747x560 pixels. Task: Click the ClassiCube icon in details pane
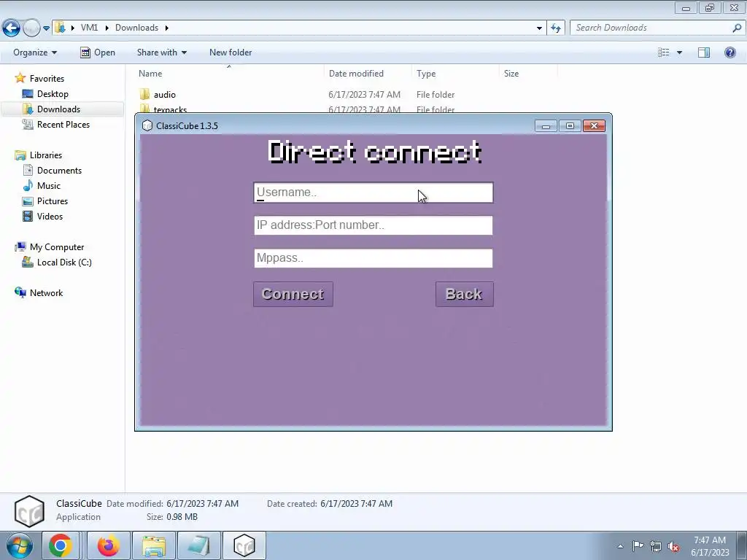pyautogui.click(x=29, y=511)
